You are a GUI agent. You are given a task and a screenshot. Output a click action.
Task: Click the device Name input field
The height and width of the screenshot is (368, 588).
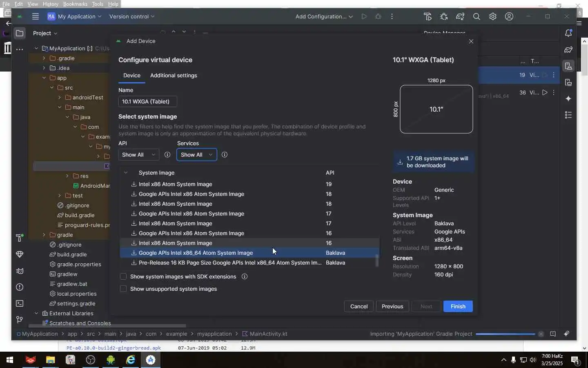148,101
